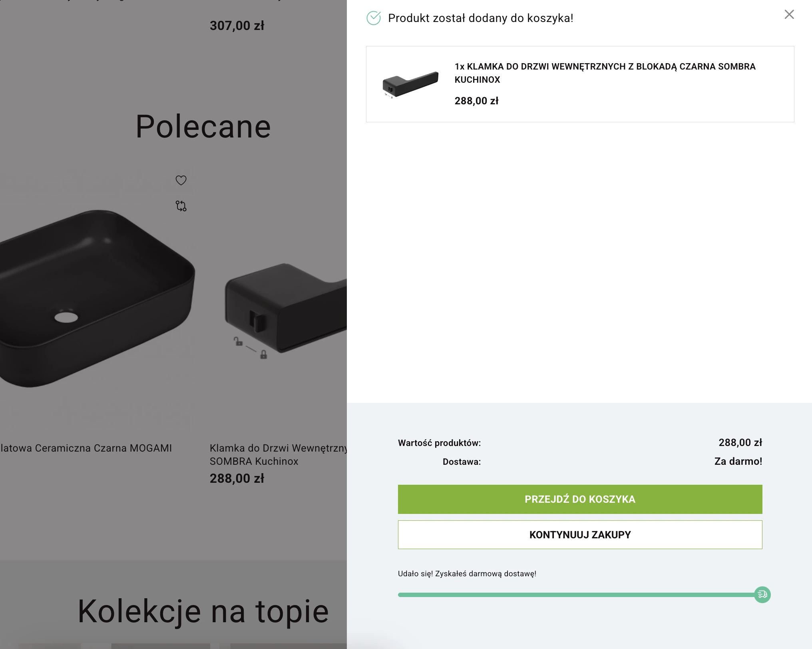812x649 pixels.
Task: Open the SOMBRA Kuchinox product link under Polecane
Action: (278, 454)
